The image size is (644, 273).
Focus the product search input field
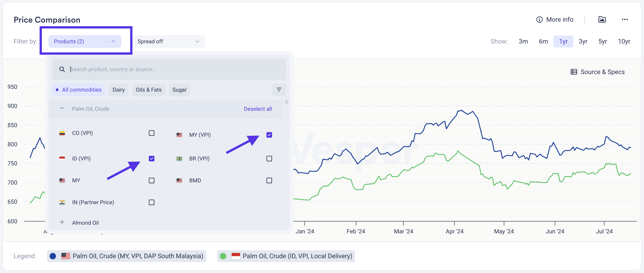click(169, 69)
